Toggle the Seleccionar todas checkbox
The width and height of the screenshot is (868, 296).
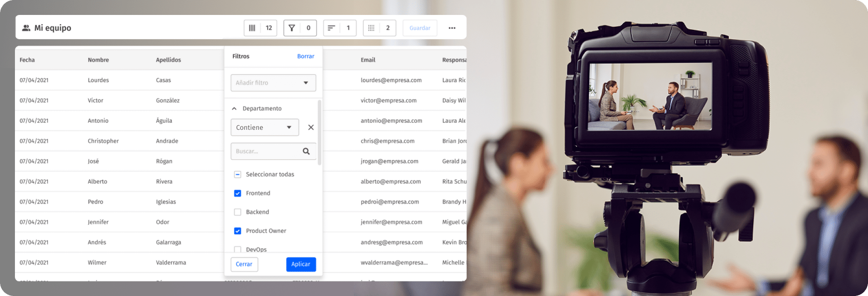(238, 175)
